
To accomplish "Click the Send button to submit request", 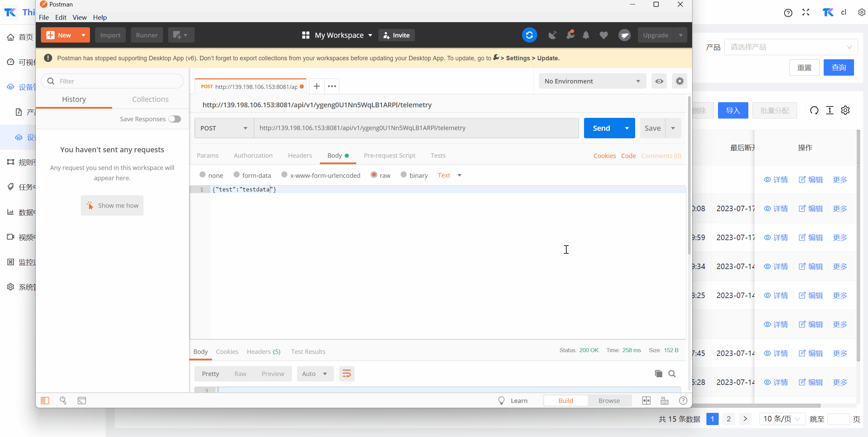I will [x=602, y=128].
